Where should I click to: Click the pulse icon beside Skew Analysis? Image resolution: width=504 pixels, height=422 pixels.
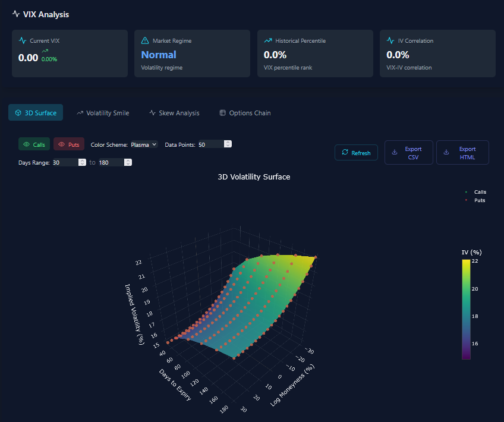coord(152,113)
